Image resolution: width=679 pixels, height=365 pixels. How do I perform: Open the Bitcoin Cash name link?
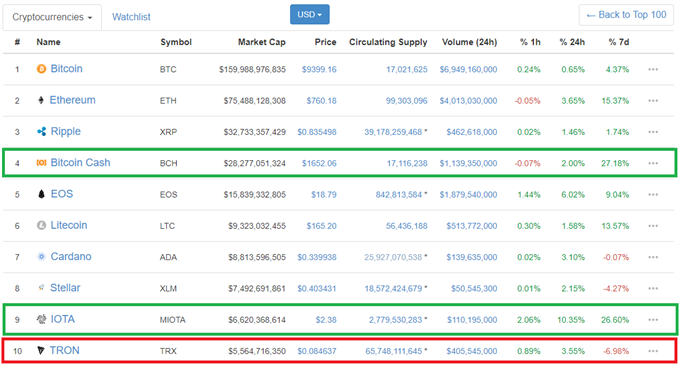(81, 162)
